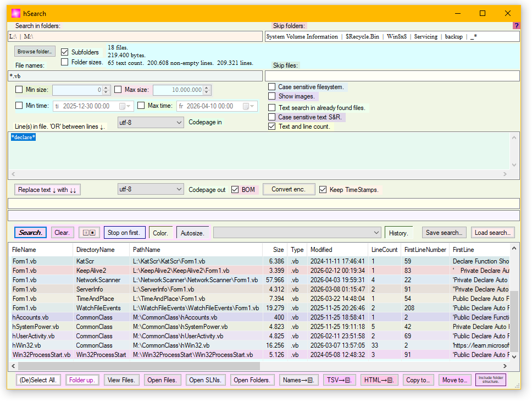
Task: Toggle the BOM checkbox
Action: tap(235, 189)
